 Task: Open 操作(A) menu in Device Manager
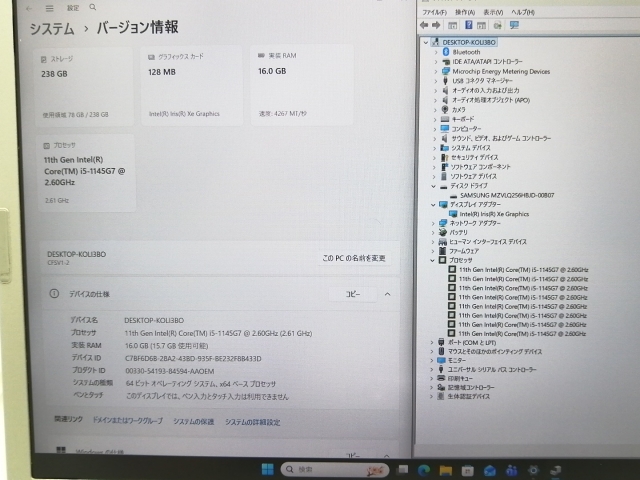465,12
